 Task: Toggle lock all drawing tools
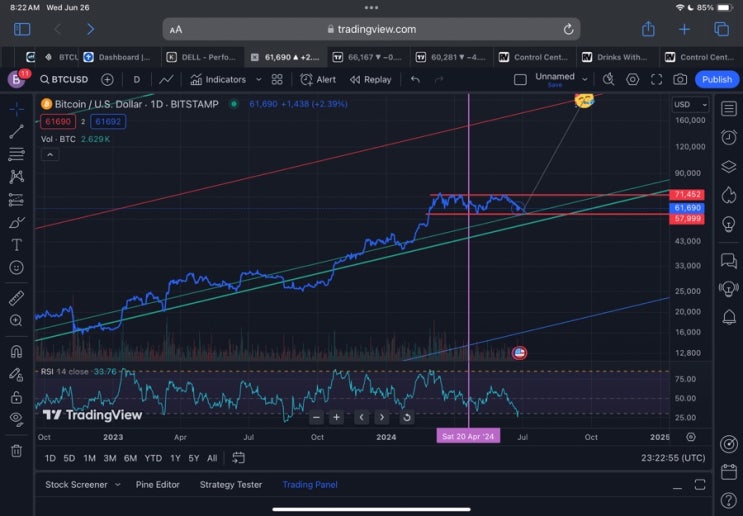(x=17, y=397)
